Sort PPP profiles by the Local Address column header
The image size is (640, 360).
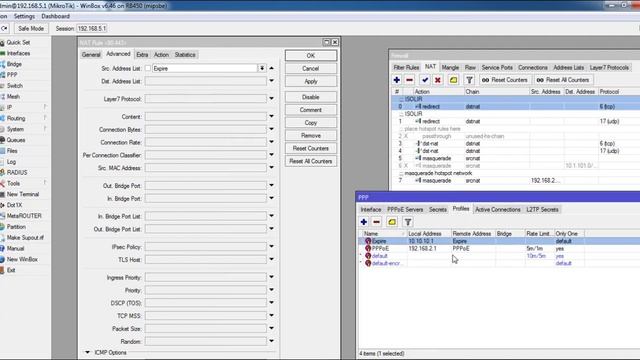429,233
